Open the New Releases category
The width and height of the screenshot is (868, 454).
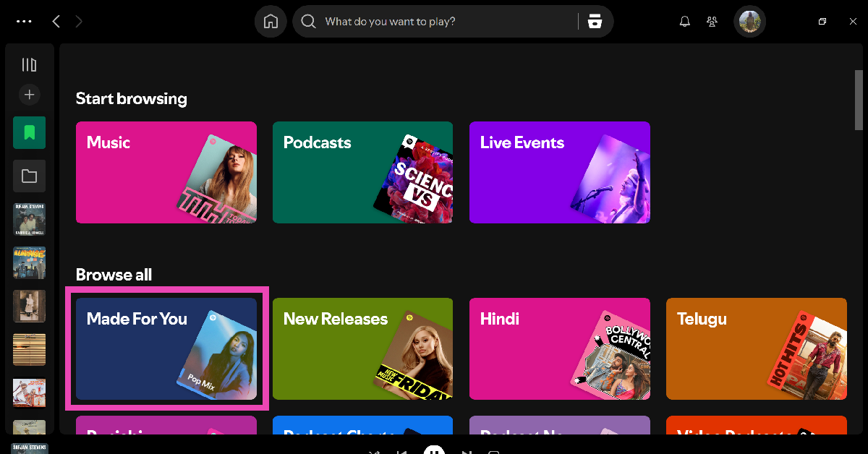[363, 348]
